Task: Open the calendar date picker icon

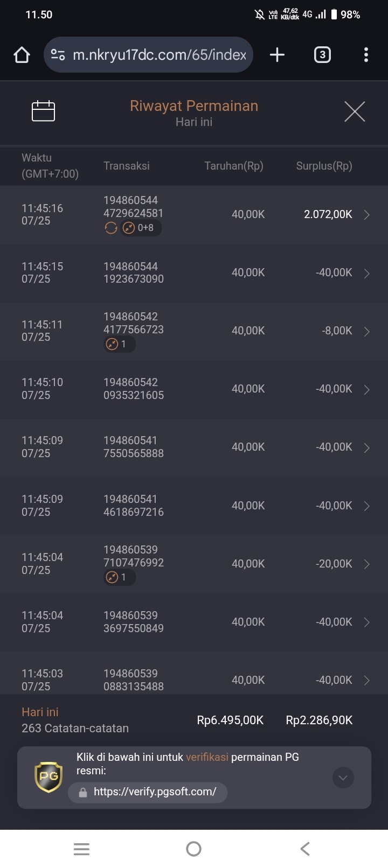Action: (x=43, y=111)
